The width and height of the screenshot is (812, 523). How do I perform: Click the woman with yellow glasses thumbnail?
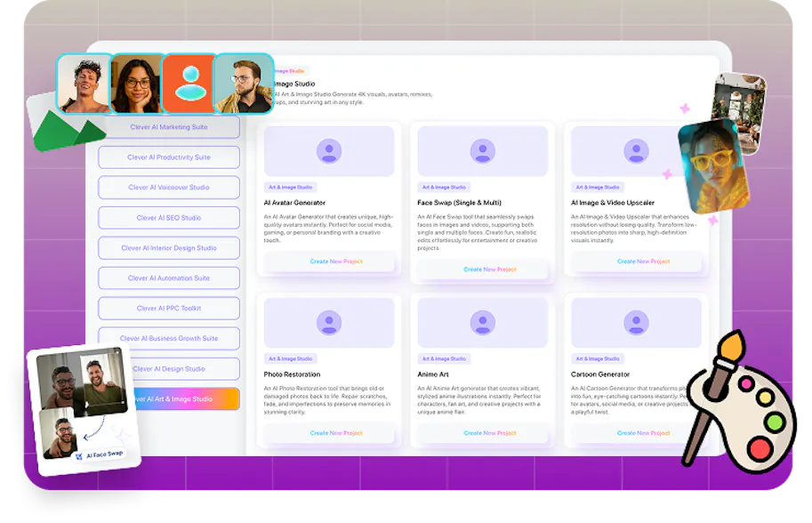(712, 167)
